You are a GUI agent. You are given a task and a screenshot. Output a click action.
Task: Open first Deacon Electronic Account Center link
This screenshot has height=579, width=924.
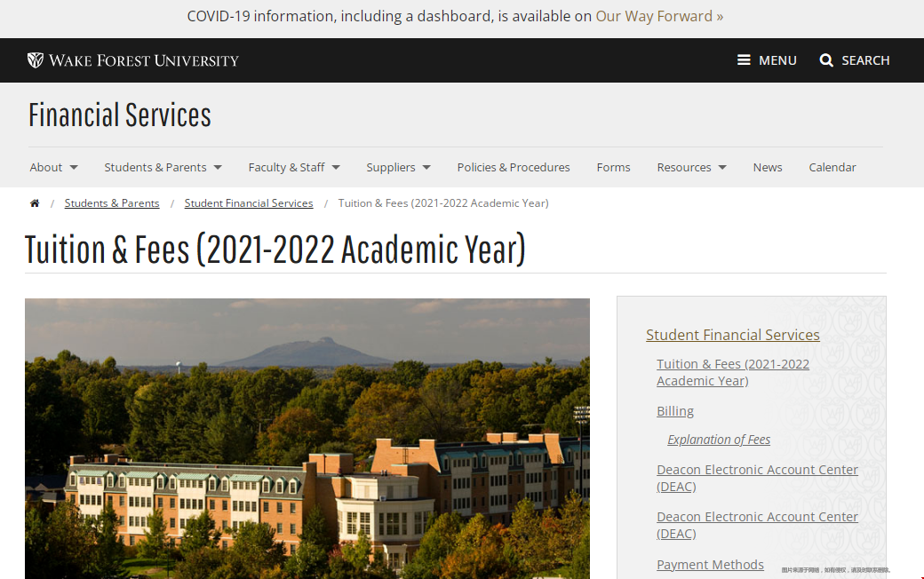point(757,478)
